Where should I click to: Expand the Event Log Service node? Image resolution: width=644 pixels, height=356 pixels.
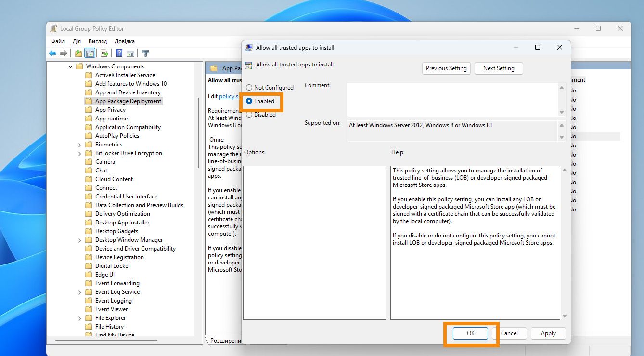coord(80,292)
